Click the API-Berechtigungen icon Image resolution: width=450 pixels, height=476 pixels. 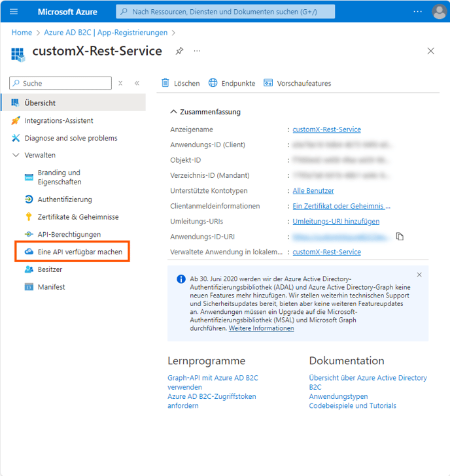coord(29,234)
